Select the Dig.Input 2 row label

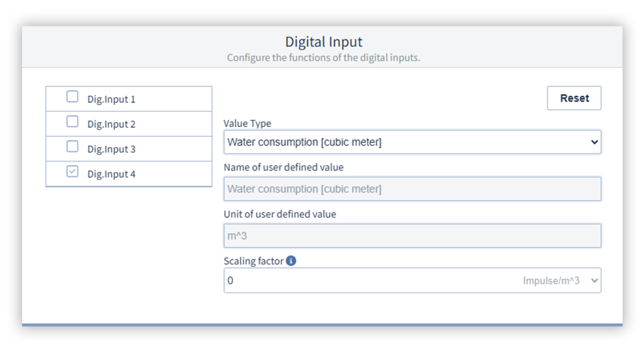coord(111,124)
